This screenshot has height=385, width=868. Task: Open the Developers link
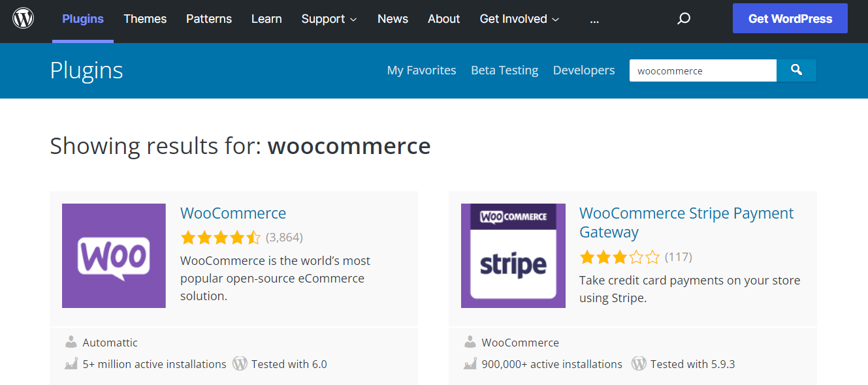coord(584,70)
